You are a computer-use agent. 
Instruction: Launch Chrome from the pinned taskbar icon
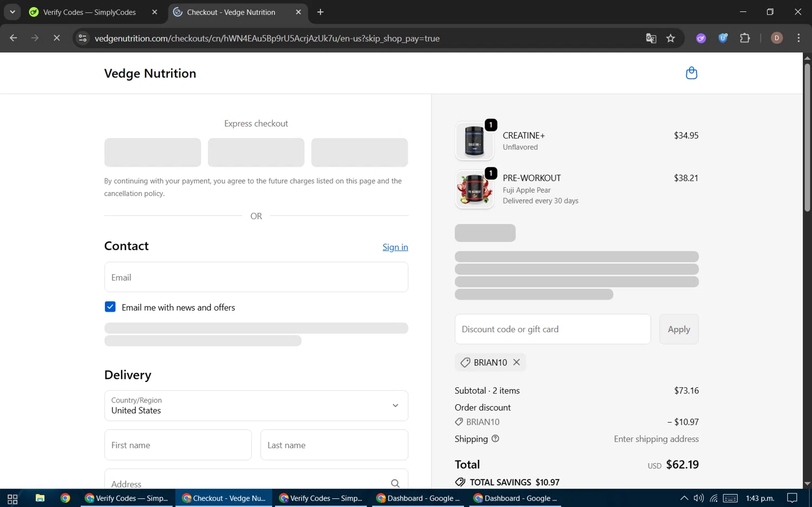(x=65, y=498)
